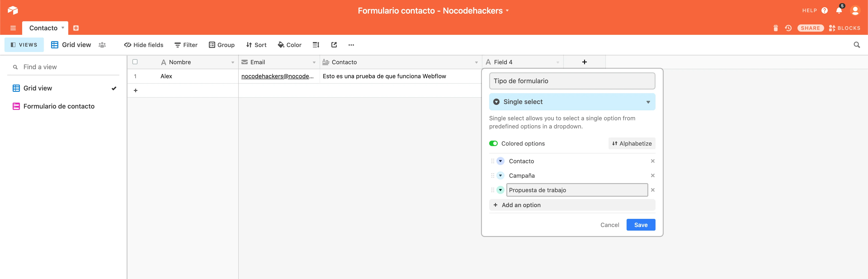The image size is (868, 279).
Task: Open the base revision history icon
Action: tap(788, 28)
